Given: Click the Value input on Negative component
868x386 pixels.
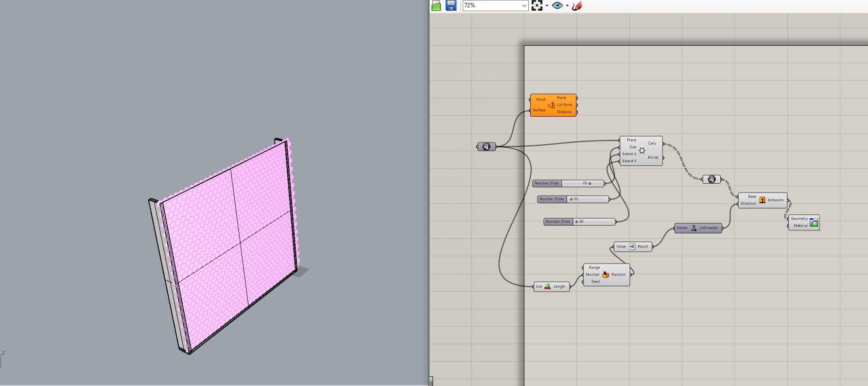Looking at the screenshot, I should click(x=621, y=246).
